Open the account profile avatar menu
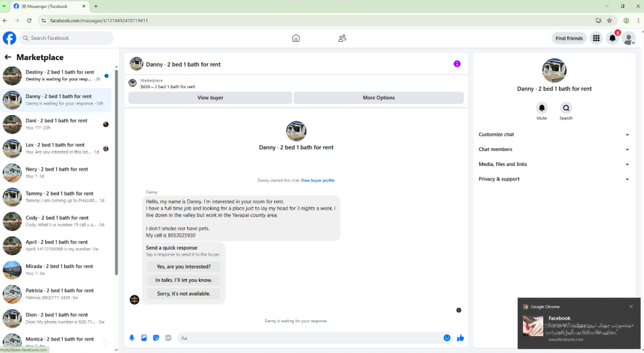The height and width of the screenshot is (353, 644). click(628, 38)
